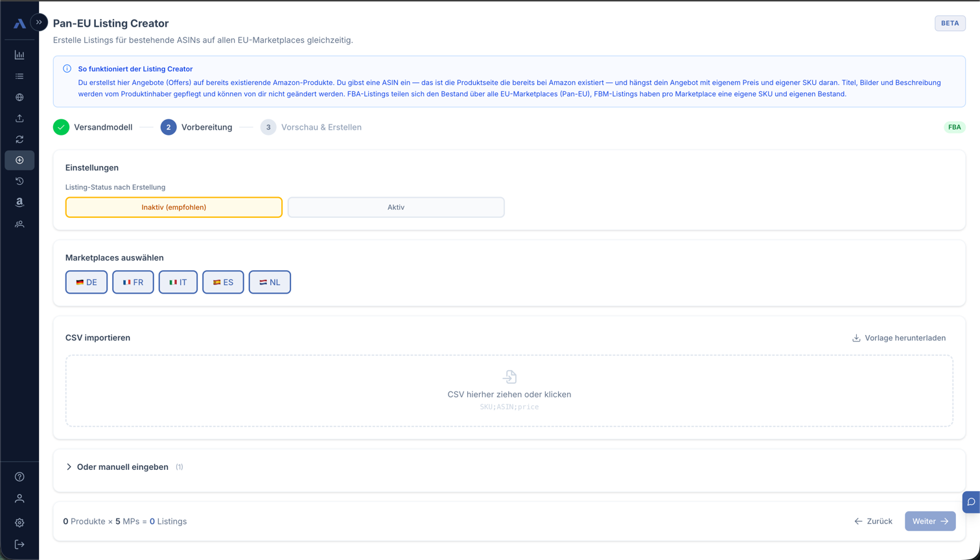Click the 'Vorlage herunterladen' link
This screenshot has width=980, height=560.
[x=899, y=338]
